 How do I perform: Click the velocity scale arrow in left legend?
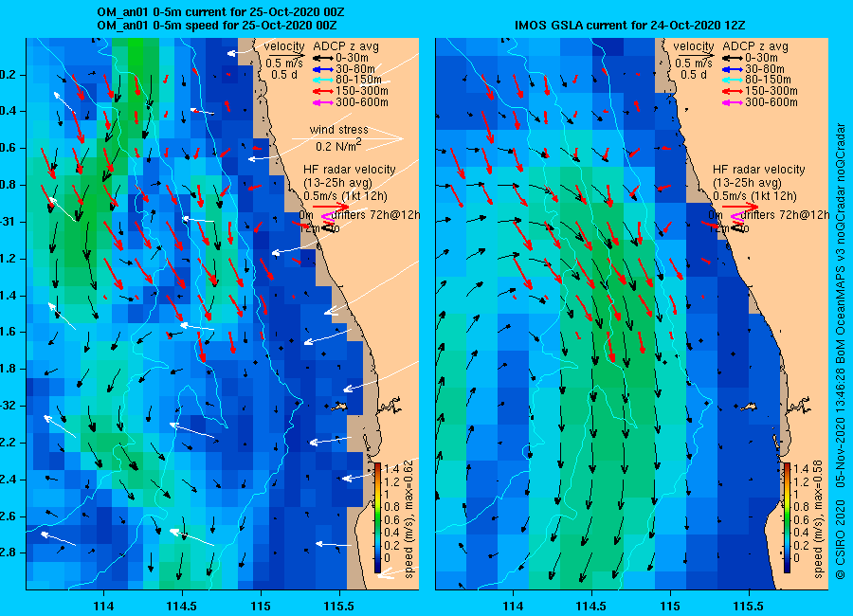pyautogui.click(x=285, y=55)
